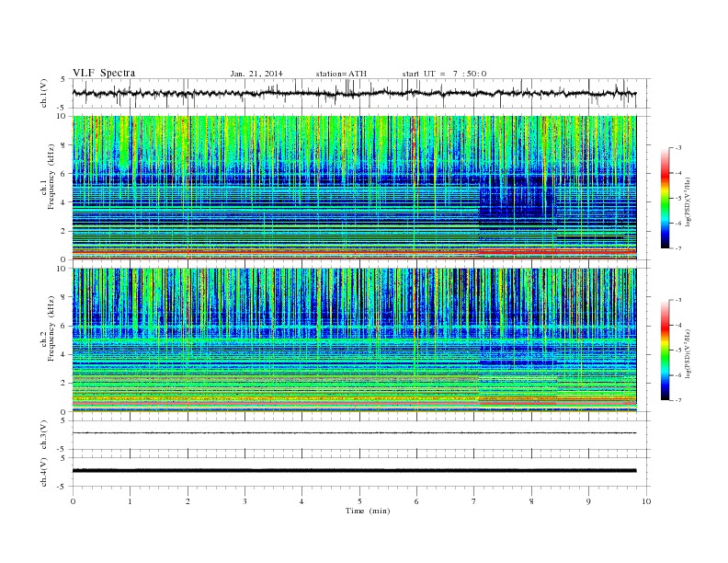Click the ch.1 voltage waveform trace
The height and width of the screenshot is (563, 728).
coord(354,93)
